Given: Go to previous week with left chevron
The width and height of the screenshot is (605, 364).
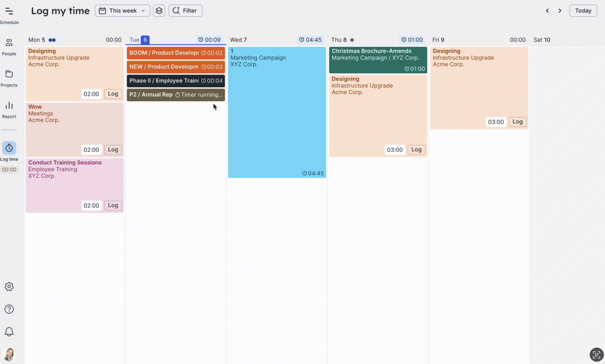Looking at the screenshot, I should tap(547, 11).
